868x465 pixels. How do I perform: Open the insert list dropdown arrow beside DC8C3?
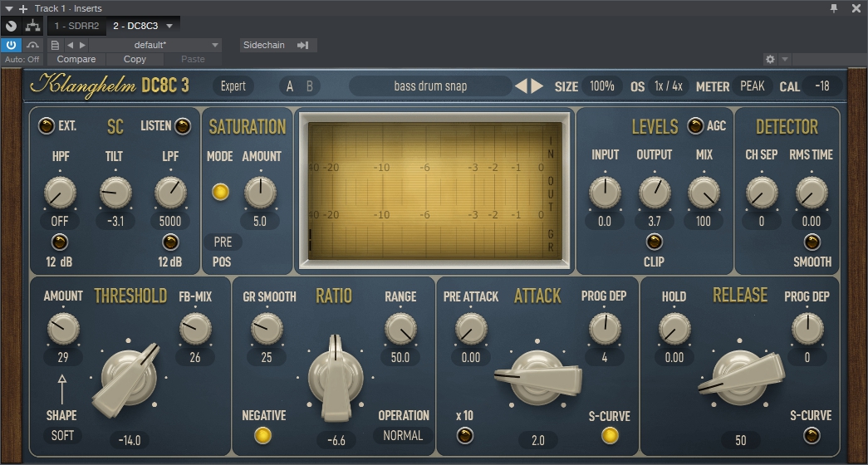pyautogui.click(x=169, y=26)
